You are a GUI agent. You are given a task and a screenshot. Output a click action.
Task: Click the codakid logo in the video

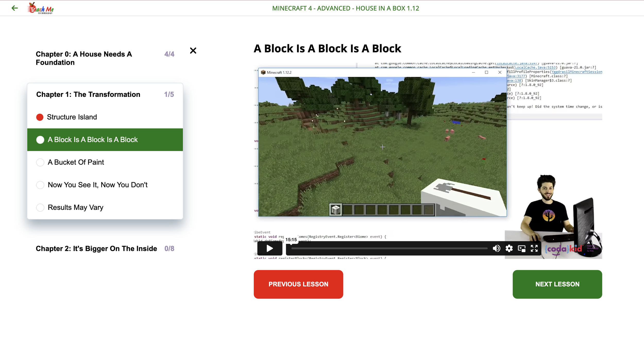[563, 249]
